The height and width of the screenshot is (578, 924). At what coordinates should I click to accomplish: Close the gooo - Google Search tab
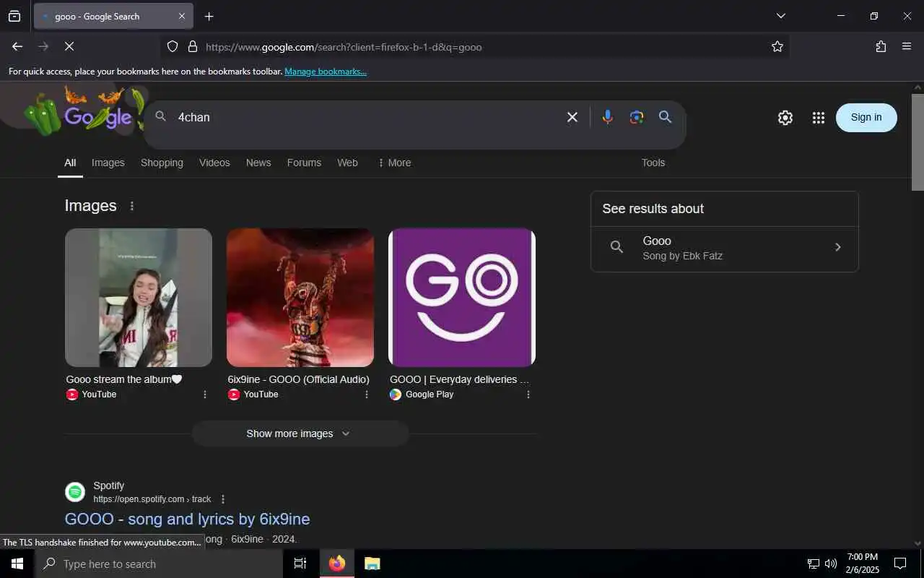(x=182, y=16)
